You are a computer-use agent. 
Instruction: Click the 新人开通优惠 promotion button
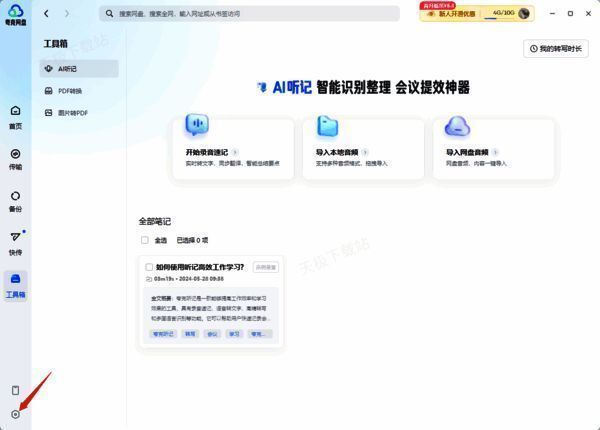coord(451,14)
